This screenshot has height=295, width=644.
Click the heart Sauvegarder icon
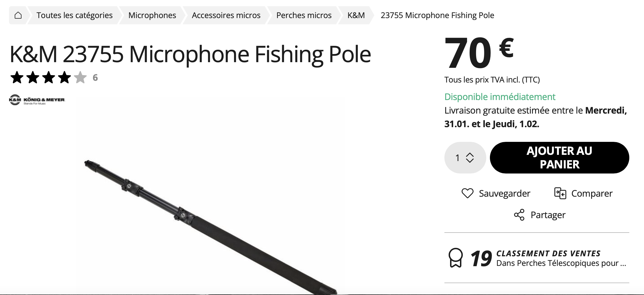[x=467, y=193]
